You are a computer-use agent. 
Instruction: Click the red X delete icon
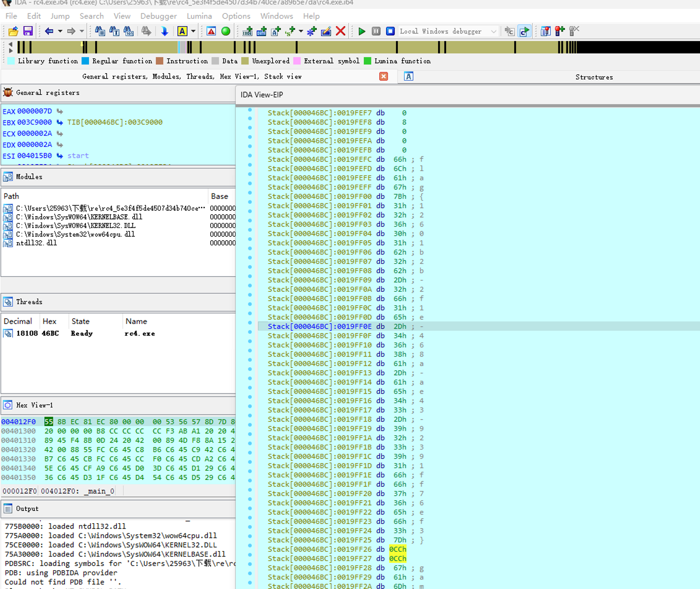click(340, 31)
